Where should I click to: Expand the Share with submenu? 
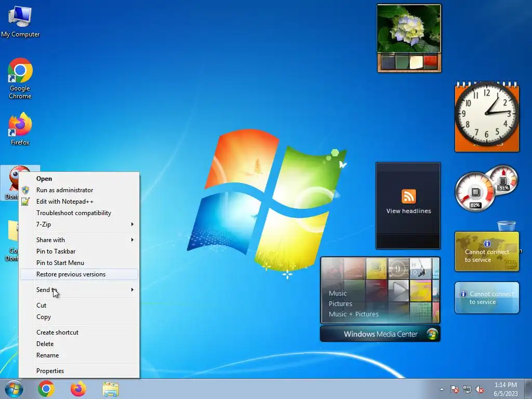(x=79, y=240)
